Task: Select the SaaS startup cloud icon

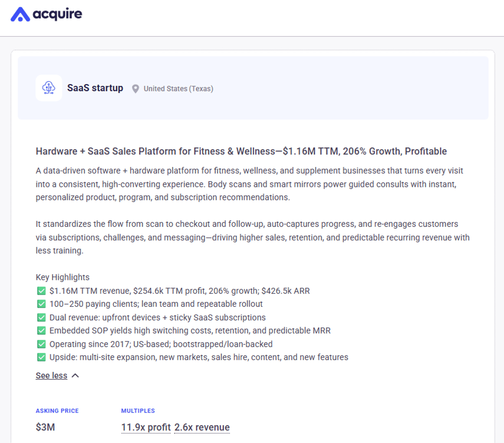Action: click(49, 88)
